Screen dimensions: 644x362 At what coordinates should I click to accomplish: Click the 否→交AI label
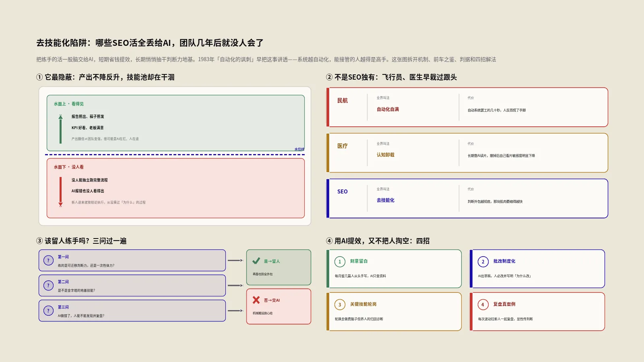point(272,300)
